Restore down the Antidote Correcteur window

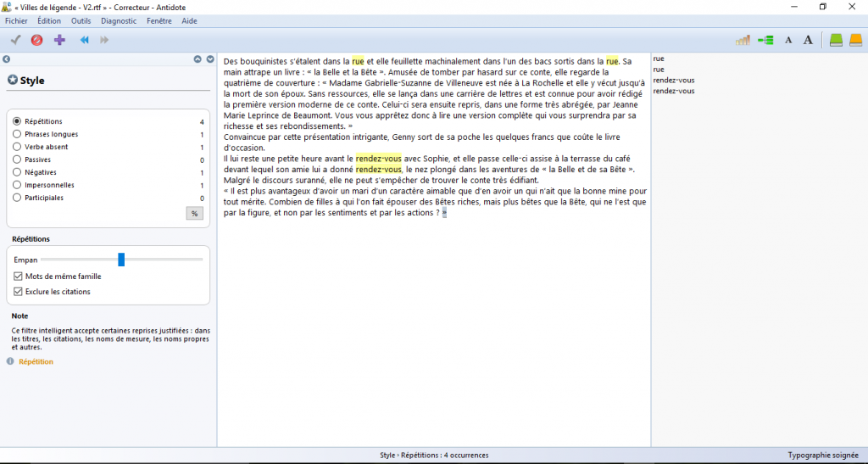click(823, 7)
